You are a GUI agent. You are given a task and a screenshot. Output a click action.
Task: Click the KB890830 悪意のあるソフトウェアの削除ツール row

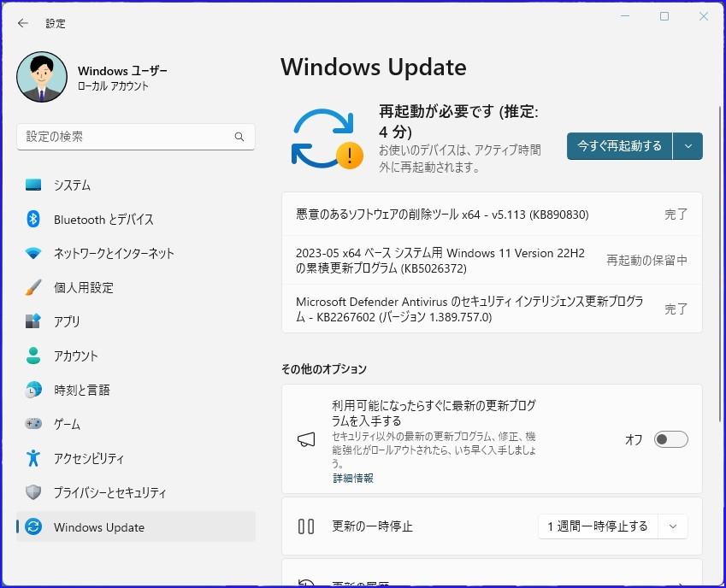(492, 215)
